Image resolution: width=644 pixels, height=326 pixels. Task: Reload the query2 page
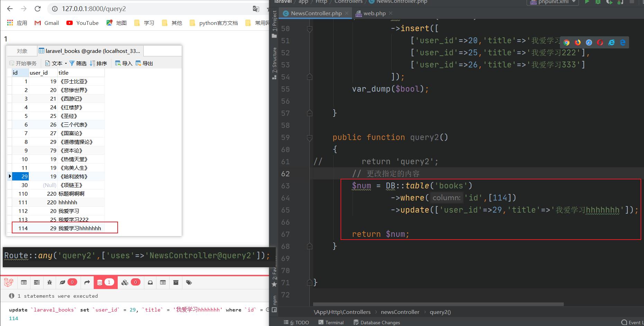point(38,9)
